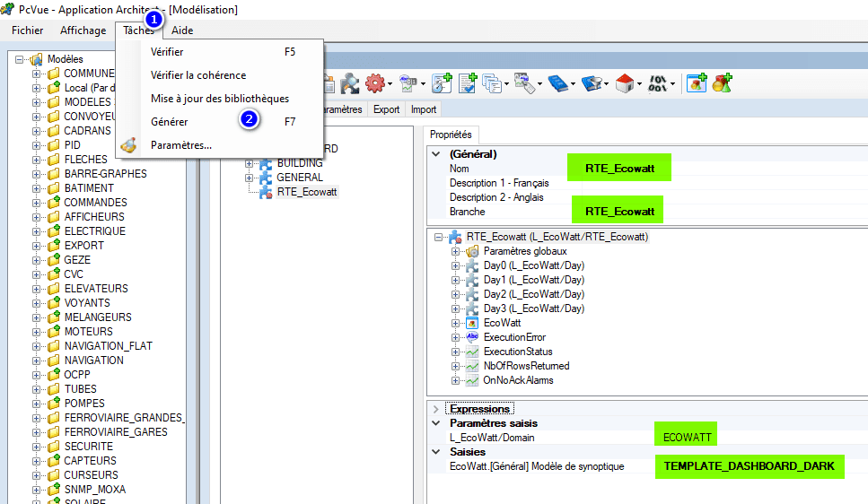Select Day1 (L_EcoWatt/Day) item
The image size is (868, 504).
[534, 280]
